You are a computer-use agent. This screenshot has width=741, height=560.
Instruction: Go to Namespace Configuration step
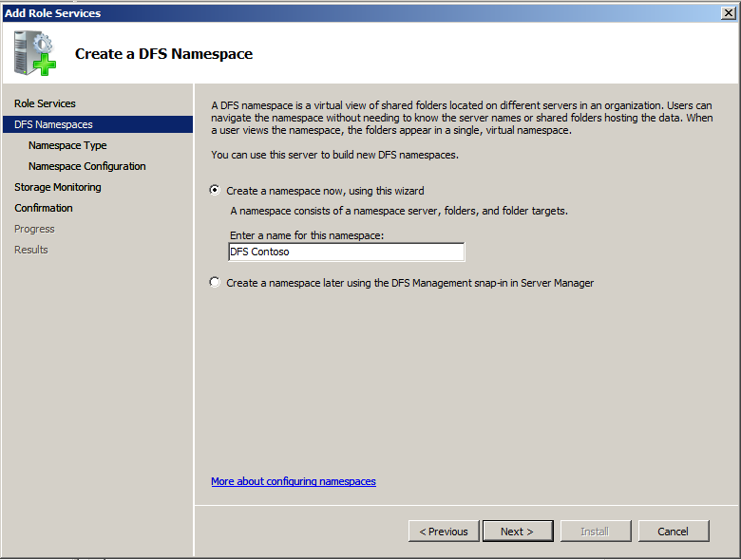pos(87,166)
